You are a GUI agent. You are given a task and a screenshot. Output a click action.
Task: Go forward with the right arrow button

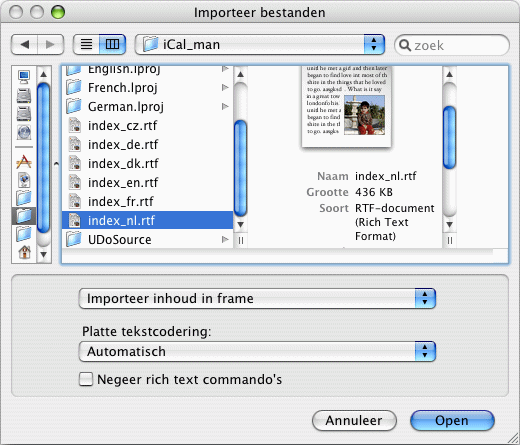(50, 44)
